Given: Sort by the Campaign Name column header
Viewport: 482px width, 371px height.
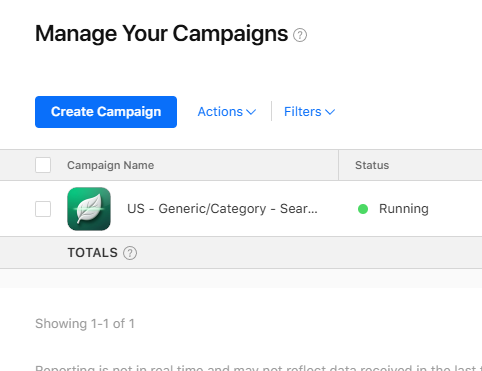Looking at the screenshot, I should pyautogui.click(x=110, y=165).
